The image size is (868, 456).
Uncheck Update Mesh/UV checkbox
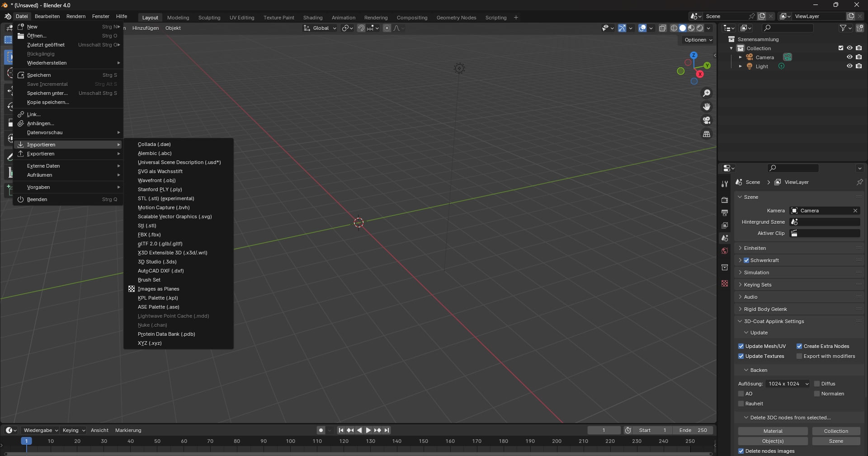pos(741,346)
